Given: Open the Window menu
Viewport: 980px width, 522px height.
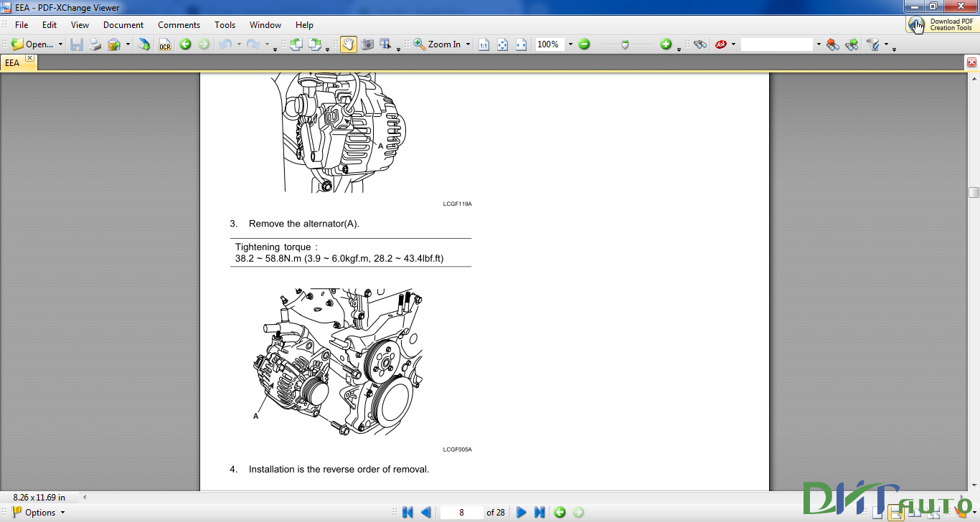Looking at the screenshot, I should click(265, 24).
